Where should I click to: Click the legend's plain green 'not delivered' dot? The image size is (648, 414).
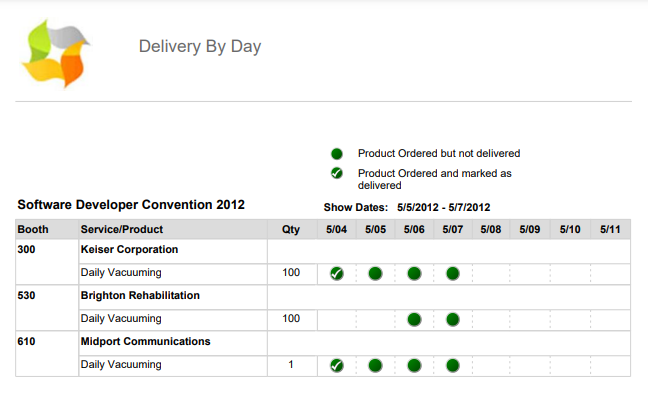pyautogui.click(x=337, y=154)
